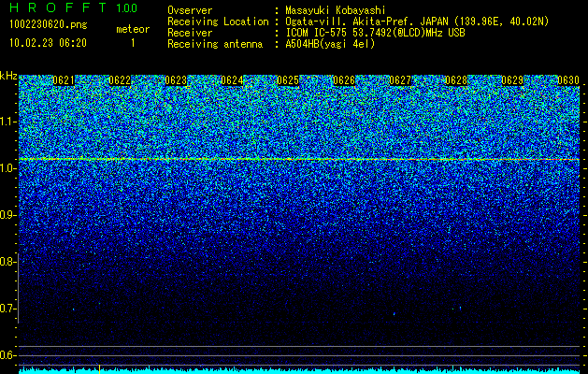This screenshot has height=374, width=588.
Task: Click the 0622 time marker
Action: click(120, 80)
